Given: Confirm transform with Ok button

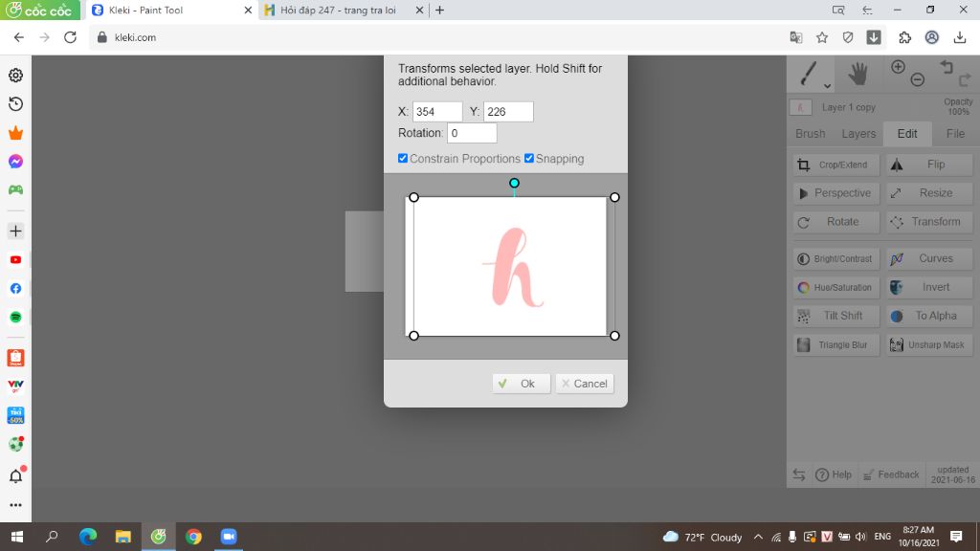Looking at the screenshot, I should point(521,384).
